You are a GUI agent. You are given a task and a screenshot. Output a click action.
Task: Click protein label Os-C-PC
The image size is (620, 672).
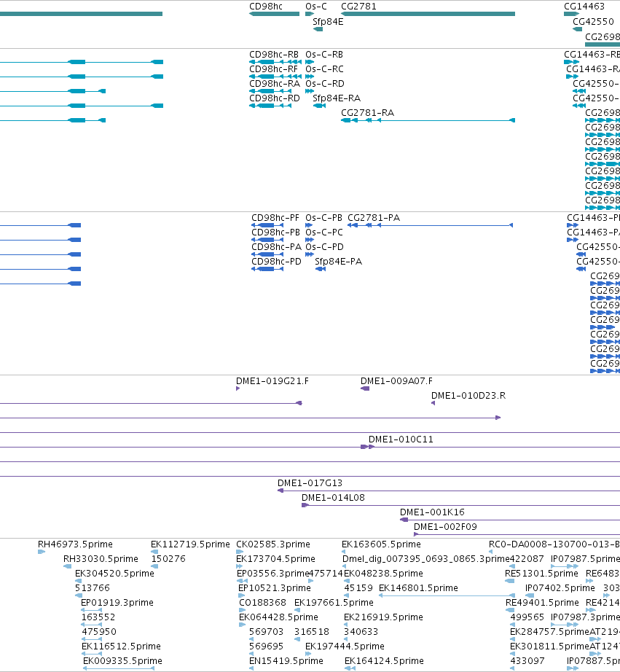click(324, 233)
